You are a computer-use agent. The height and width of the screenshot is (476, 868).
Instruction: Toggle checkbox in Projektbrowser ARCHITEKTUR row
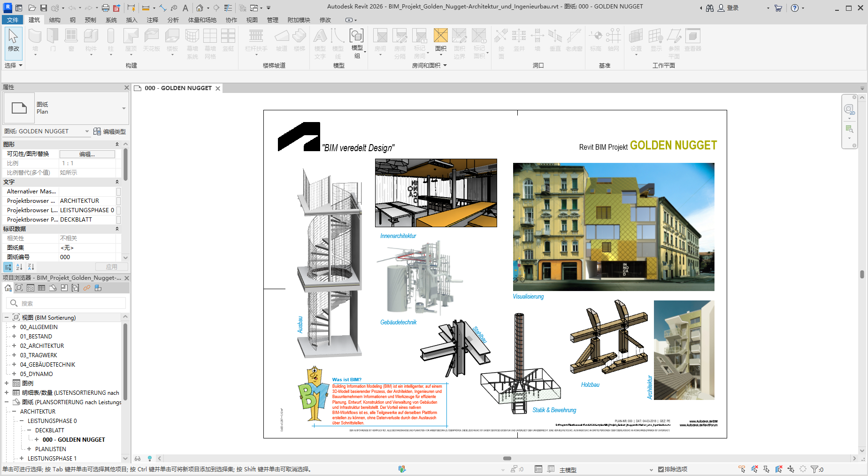click(x=118, y=201)
